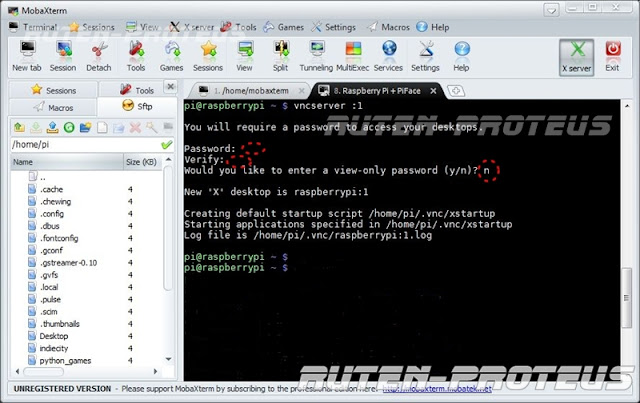Viewport: 640px width, 403px height.
Task: Open the Tunneling tool
Action: [316, 57]
